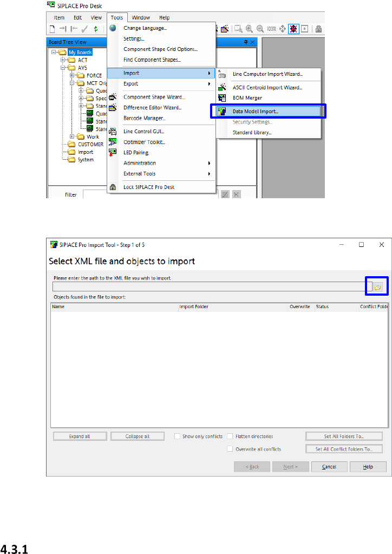
Task: Choose Data Model Import menu entry
Action: (269, 112)
